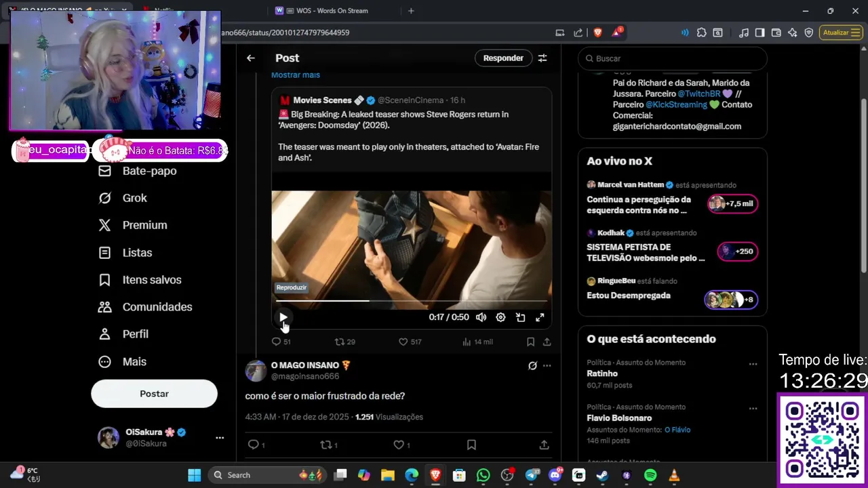Repost the Movies Scenes post
Image resolution: width=868 pixels, height=488 pixels.
coord(345,342)
